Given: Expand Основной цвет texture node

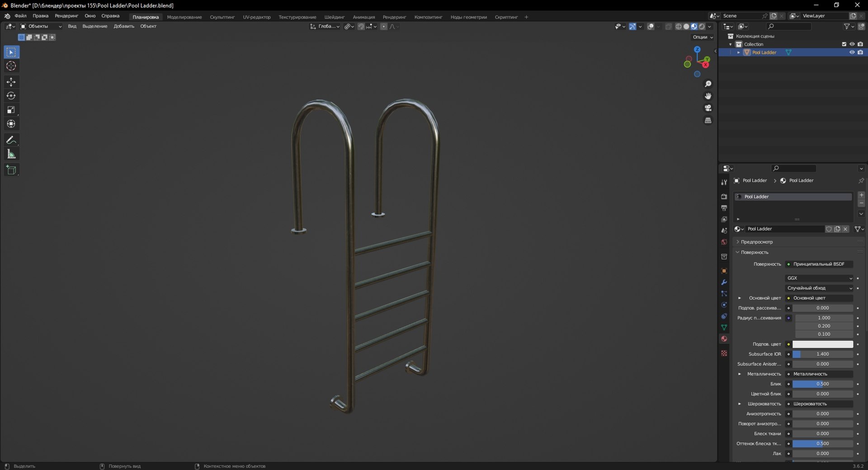Looking at the screenshot, I should (740, 298).
